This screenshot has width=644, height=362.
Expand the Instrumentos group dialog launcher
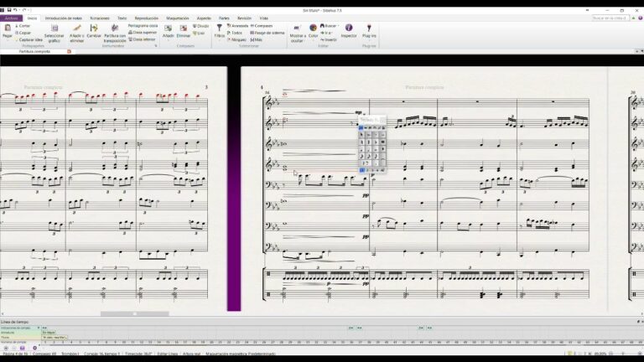(156, 46)
